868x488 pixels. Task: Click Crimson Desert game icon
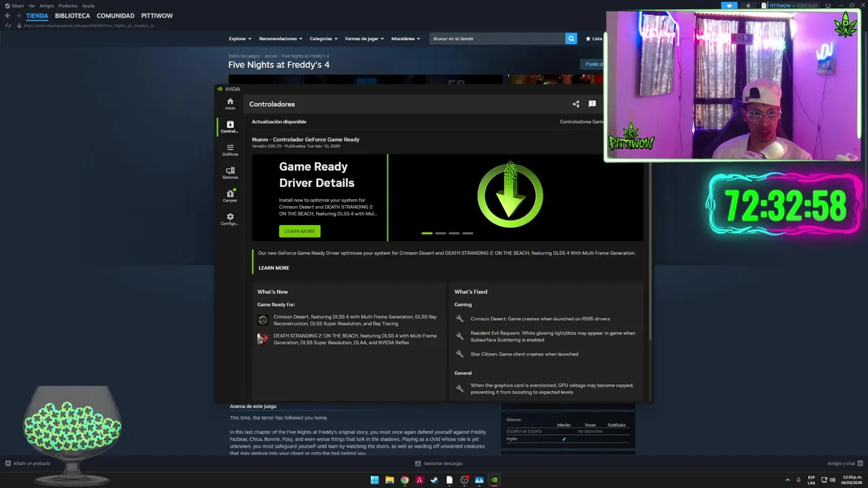(x=263, y=320)
